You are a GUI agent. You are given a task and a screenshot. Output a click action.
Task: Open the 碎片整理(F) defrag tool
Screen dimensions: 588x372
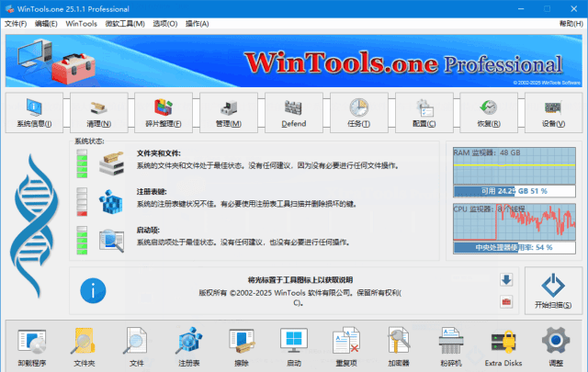164,112
